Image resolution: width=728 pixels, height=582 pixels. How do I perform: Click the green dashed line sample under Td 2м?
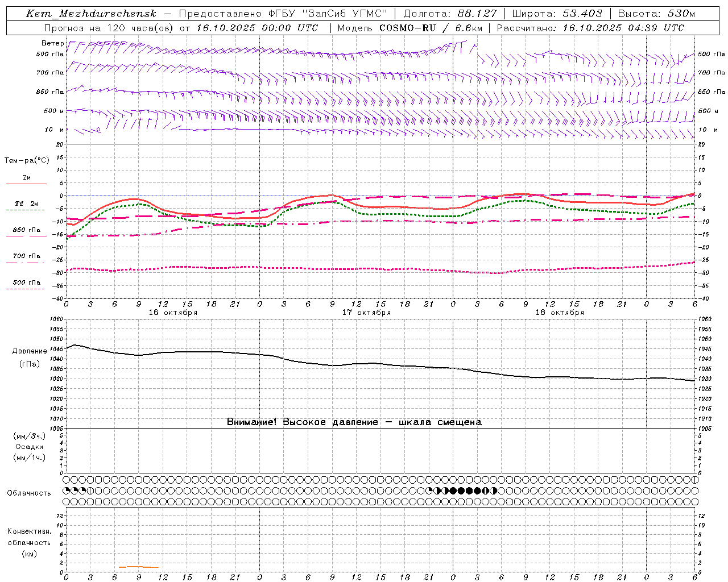pos(26,210)
